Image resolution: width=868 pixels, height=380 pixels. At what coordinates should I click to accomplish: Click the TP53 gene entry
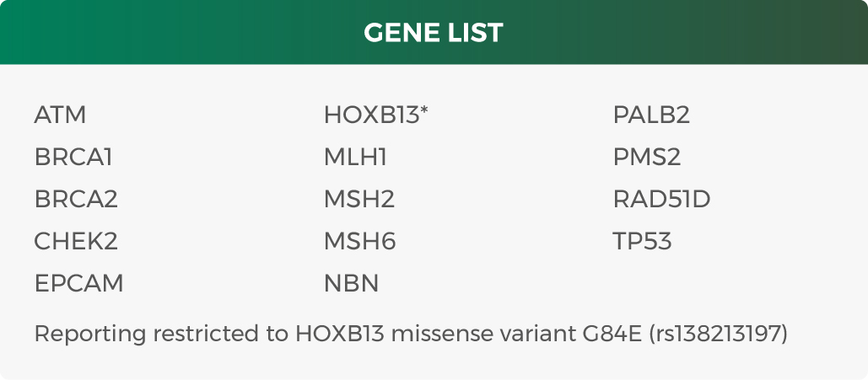click(x=642, y=241)
